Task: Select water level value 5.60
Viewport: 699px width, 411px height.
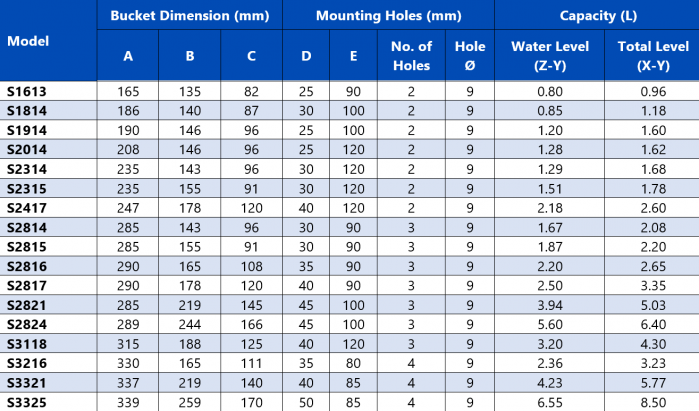Action: point(550,325)
